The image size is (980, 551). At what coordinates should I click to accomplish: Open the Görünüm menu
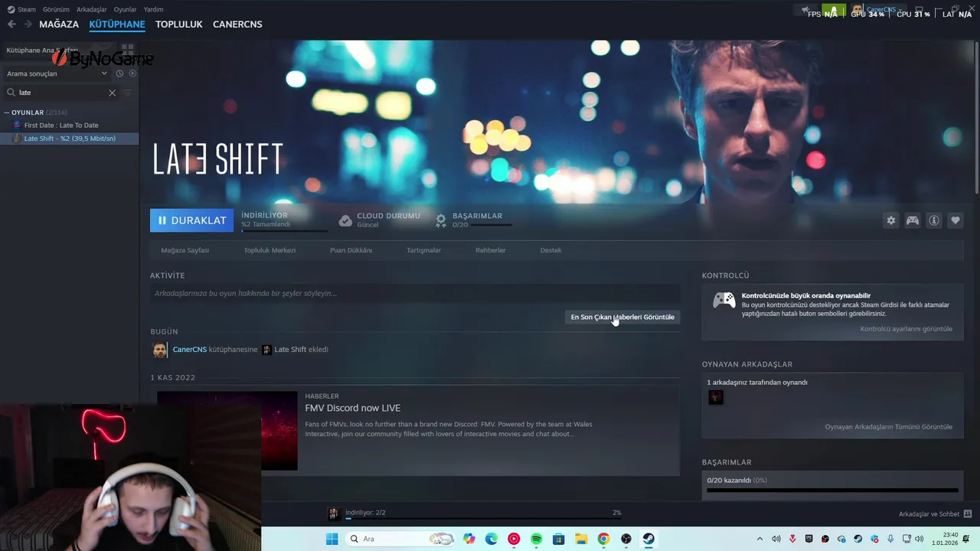(x=56, y=9)
